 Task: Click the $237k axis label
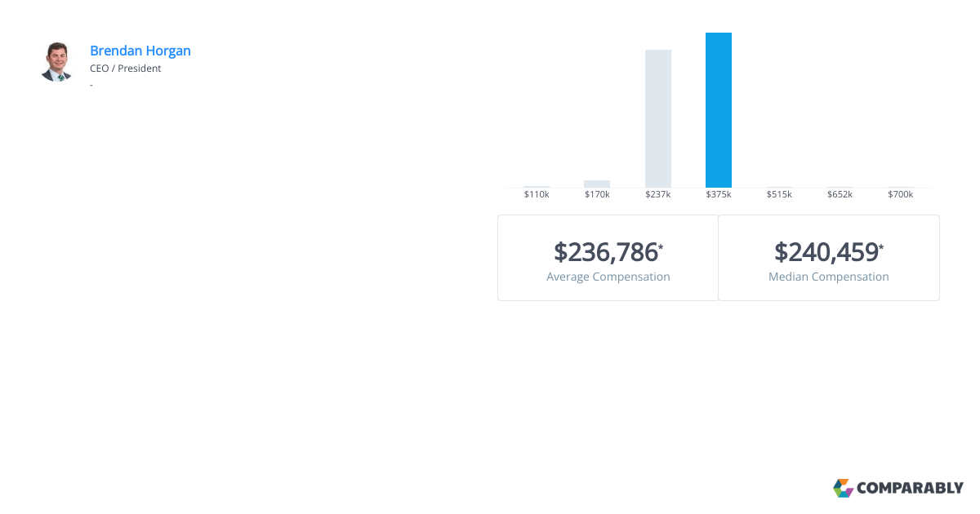[x=658, y=195]
